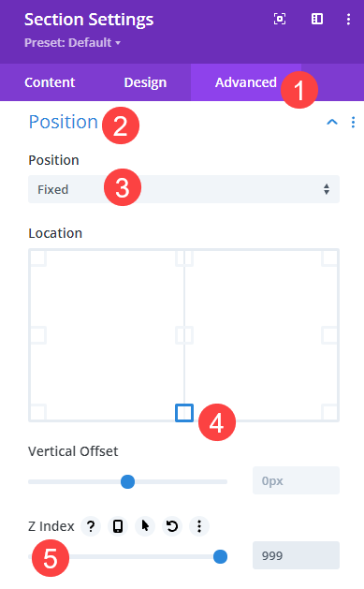Click the Z Index hover cursor icon
The image size is (364, 589).
pyautogui.click(x=145, y=526)
